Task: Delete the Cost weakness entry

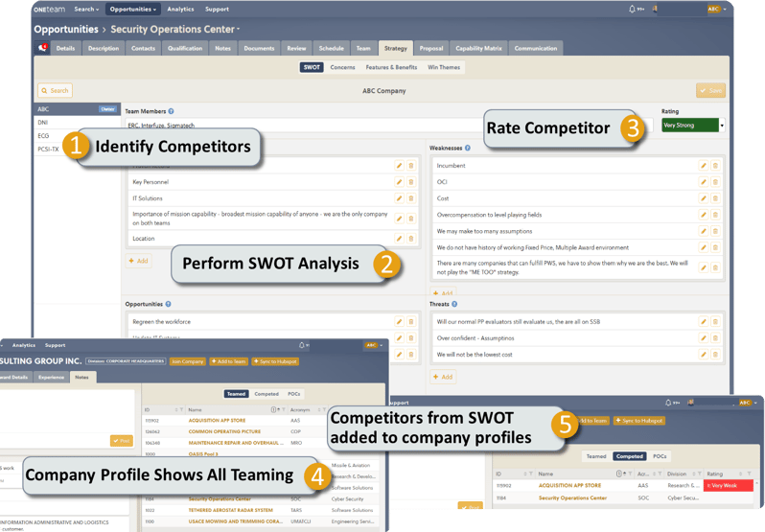Action: coord(715,198)
